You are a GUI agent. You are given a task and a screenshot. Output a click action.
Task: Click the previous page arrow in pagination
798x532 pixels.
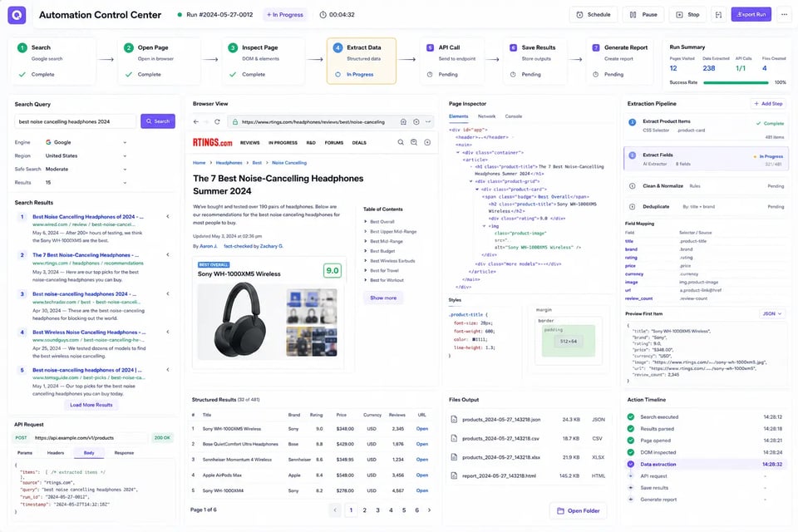[x=335, y=510]
